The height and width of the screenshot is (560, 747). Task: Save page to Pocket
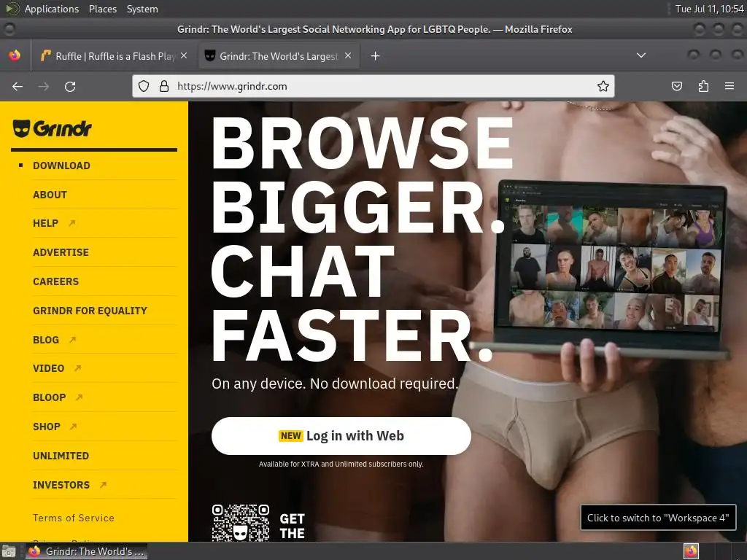[x=676, y=86]
